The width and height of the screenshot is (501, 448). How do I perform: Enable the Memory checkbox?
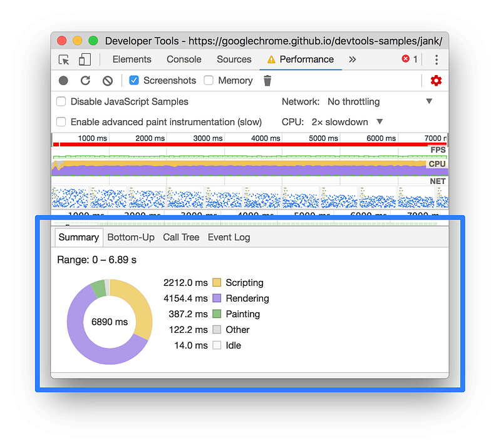(x=209, y=81)
